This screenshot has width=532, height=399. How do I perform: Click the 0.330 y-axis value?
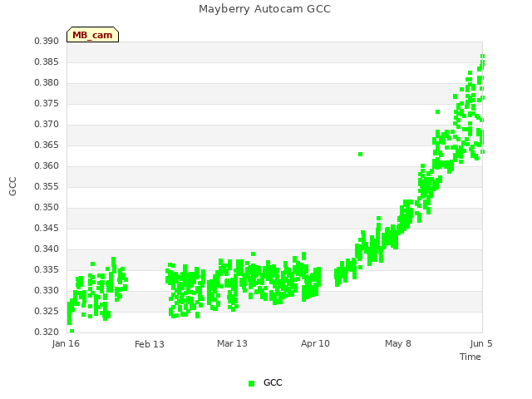47,290
